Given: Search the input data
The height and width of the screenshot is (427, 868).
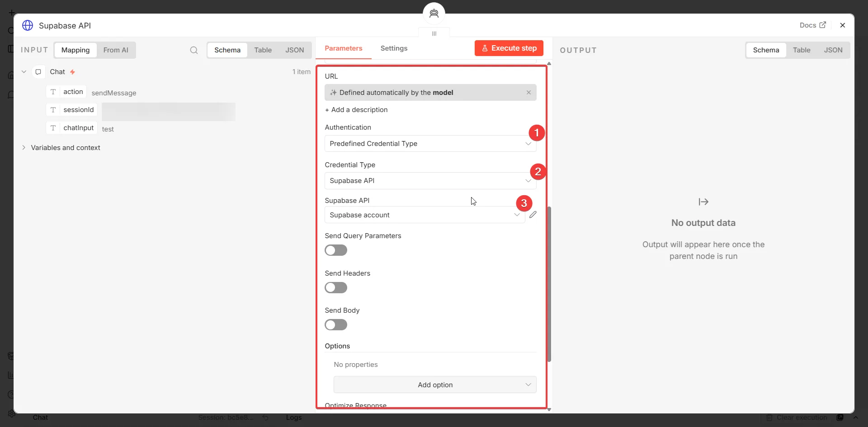Looking at the screenshot, I should 194,50.
